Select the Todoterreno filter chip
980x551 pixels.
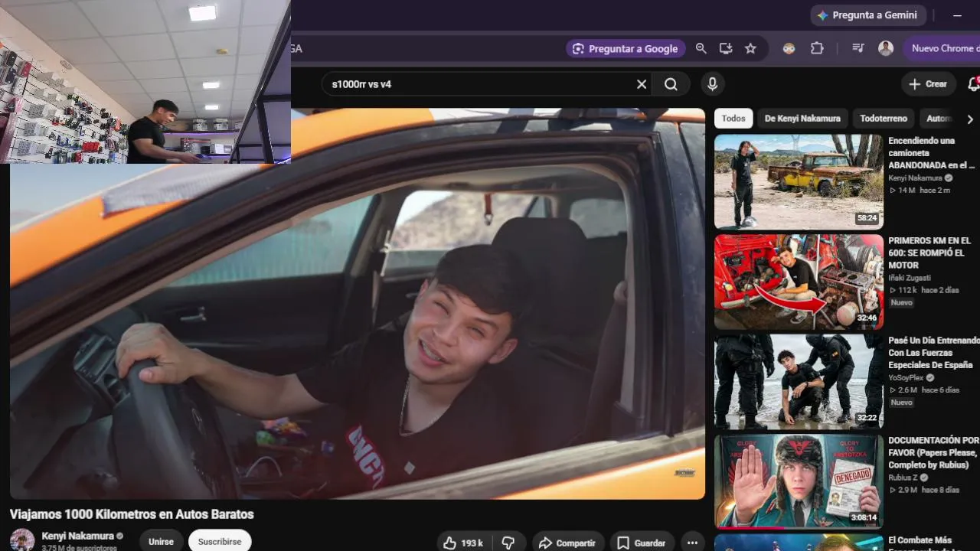[x=884, y=119]
